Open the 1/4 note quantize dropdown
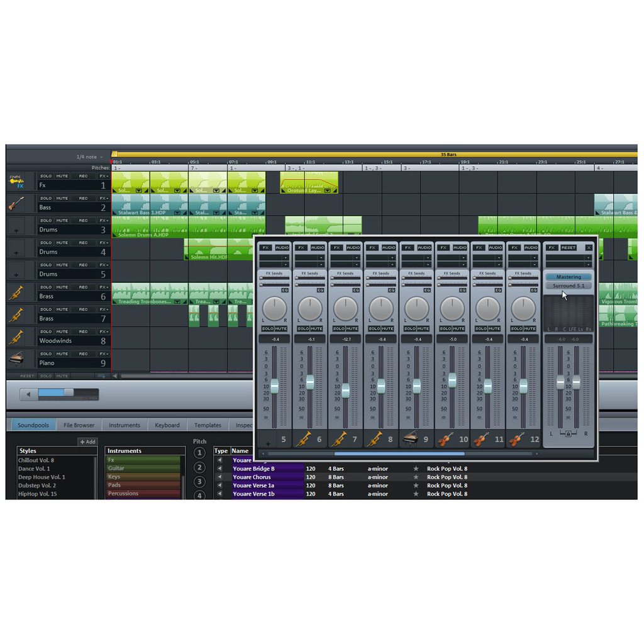The height and width of the screenshot is (644, 644). [90, 157]
